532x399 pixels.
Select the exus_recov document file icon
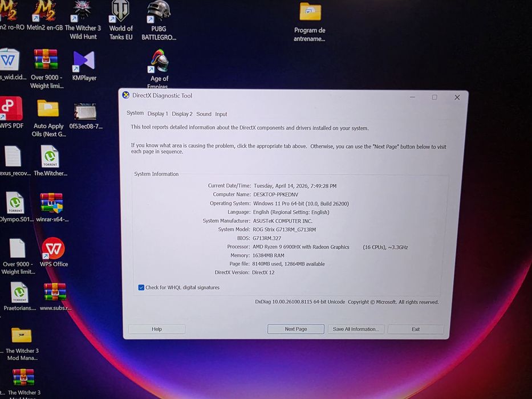click(x=14, y=161)
